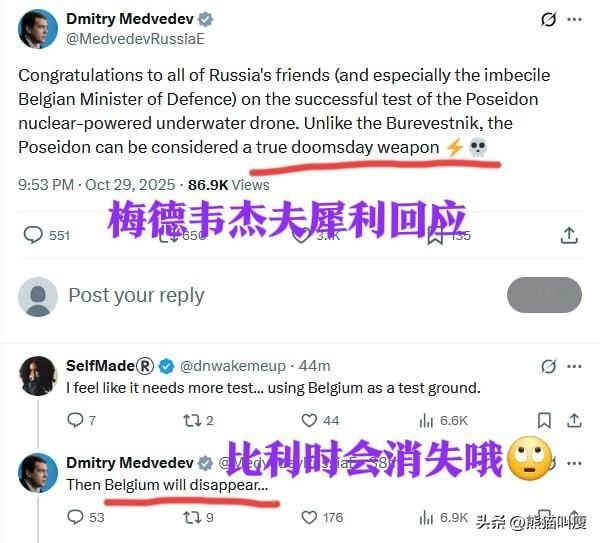Repost SelfMade's comment showing 2 reposts
Screen dimensions: 600x543
coord(192,421)
